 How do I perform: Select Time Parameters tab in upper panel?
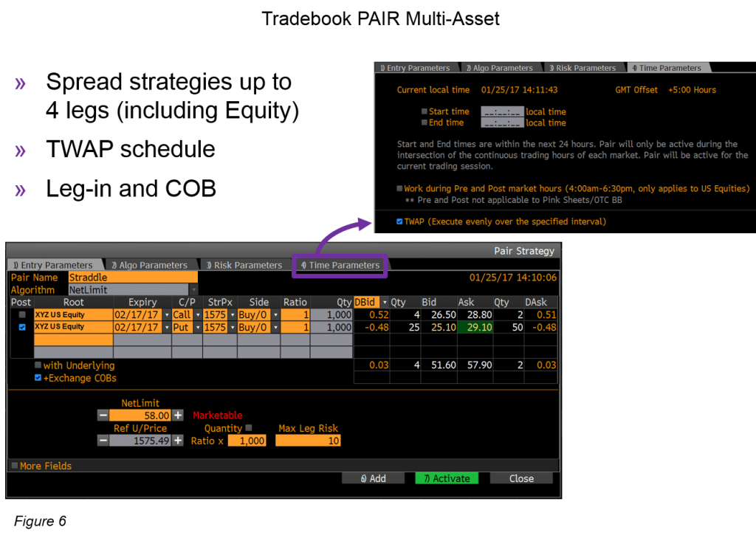(667, 68)
